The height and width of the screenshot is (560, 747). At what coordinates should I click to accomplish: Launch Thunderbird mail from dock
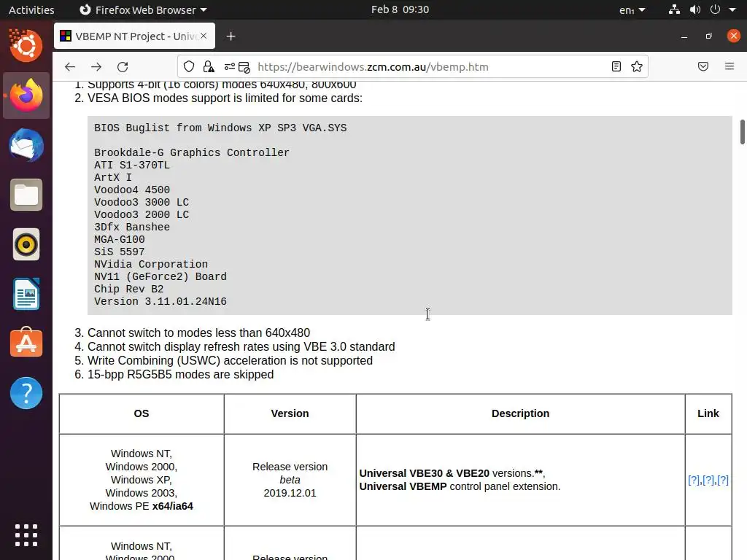click(26, 145)
